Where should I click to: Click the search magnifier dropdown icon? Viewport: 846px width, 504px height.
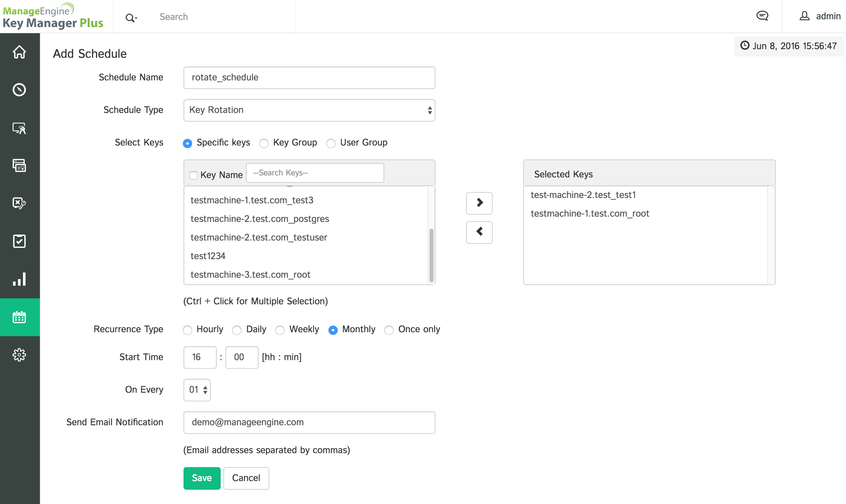[131, 17]
